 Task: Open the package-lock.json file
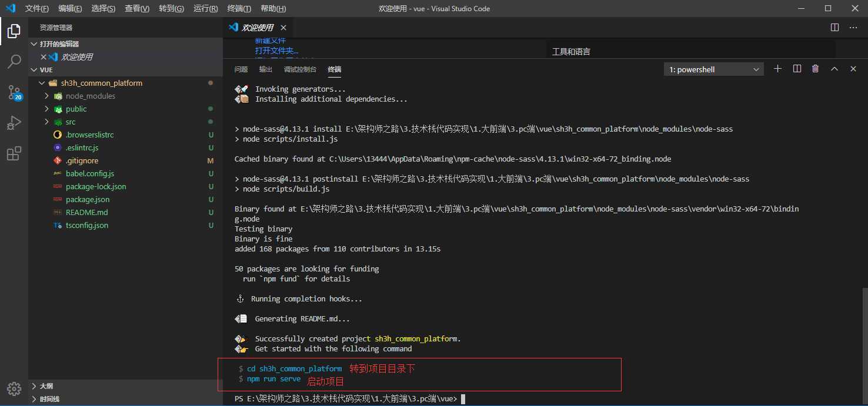pyautogui.click(x=96, y=186)
